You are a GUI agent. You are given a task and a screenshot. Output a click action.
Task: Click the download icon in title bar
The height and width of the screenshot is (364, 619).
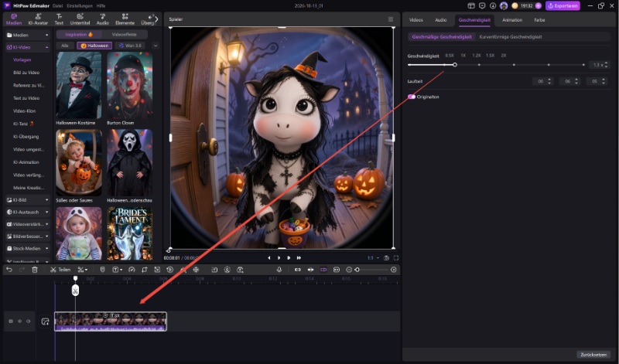tap(493, 6)
